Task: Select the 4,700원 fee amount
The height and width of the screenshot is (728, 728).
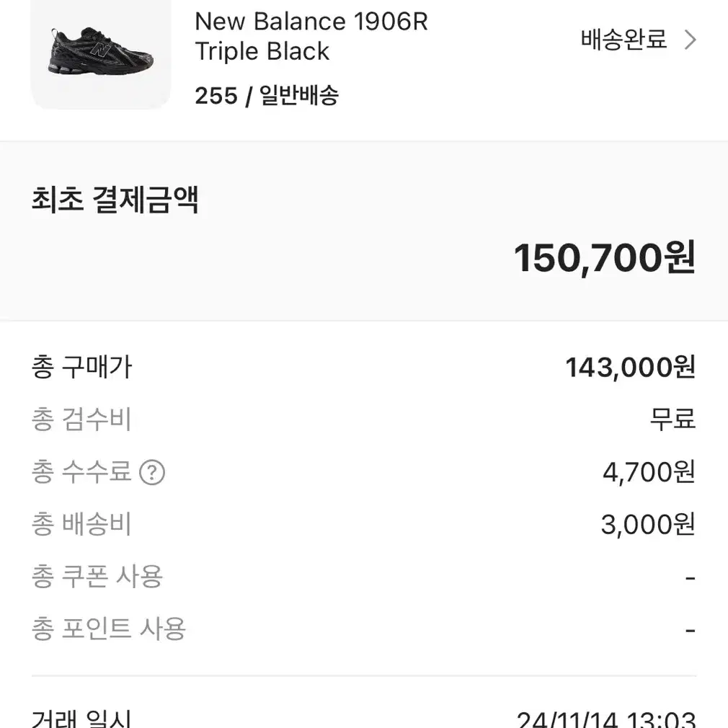Action: pyautogui.click(x=649, y=473)
